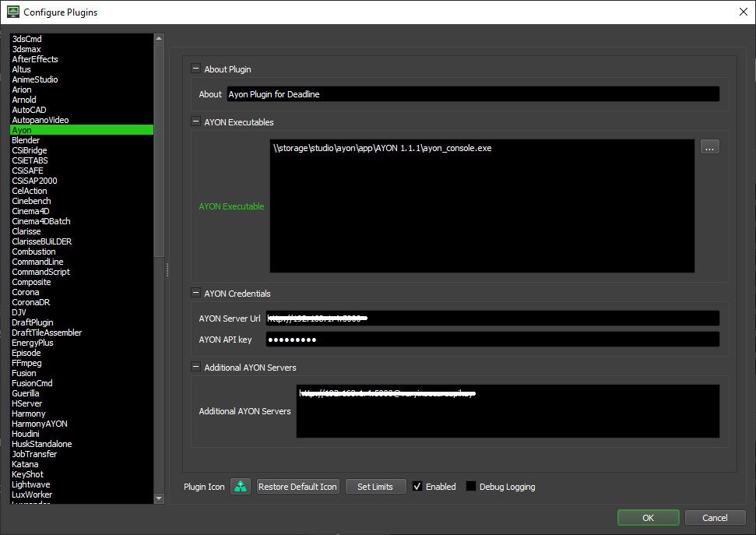Select the Combustion plugin
This screenshot has height=535, width=756.
click(x=82, y=252)
